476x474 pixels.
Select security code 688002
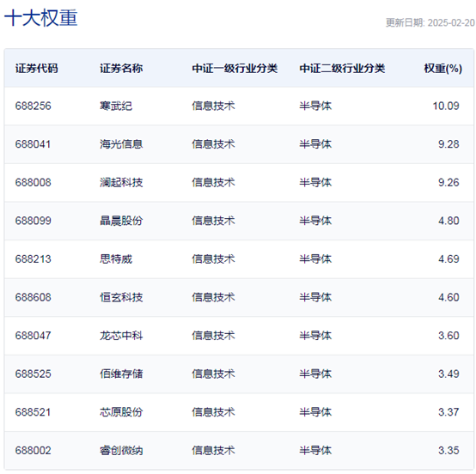pos(34,450)
